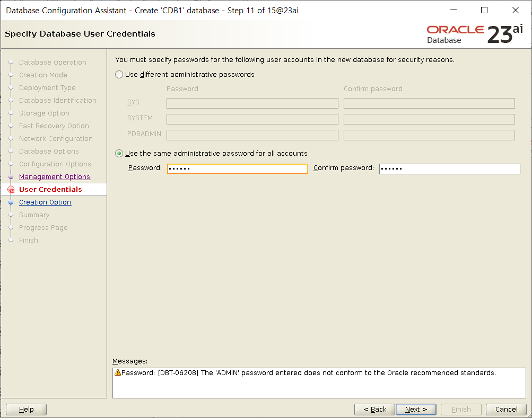
Task: Maximize the Database Configuration Assistant window
Action: 484,10
